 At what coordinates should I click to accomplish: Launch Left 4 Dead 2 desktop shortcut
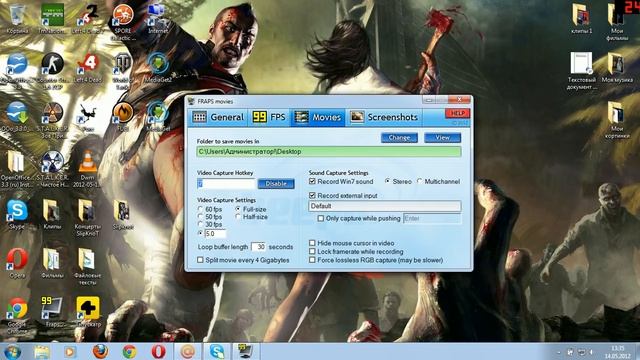87,19
